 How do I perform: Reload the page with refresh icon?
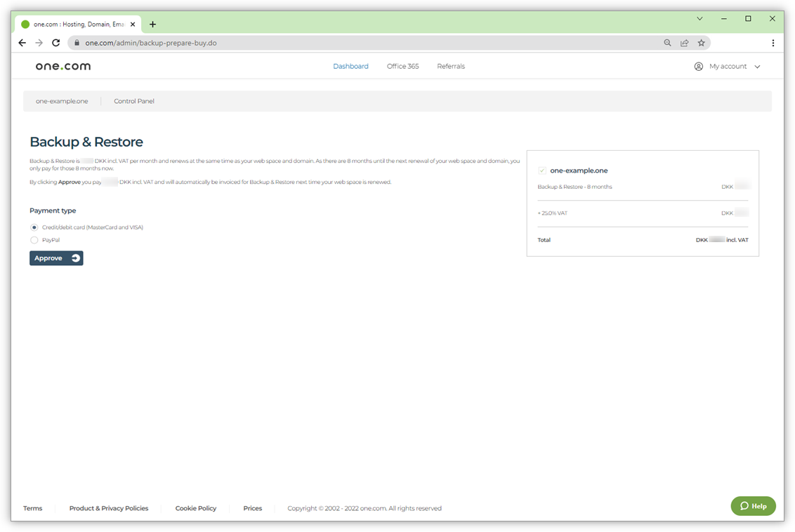tap(55, 43)
